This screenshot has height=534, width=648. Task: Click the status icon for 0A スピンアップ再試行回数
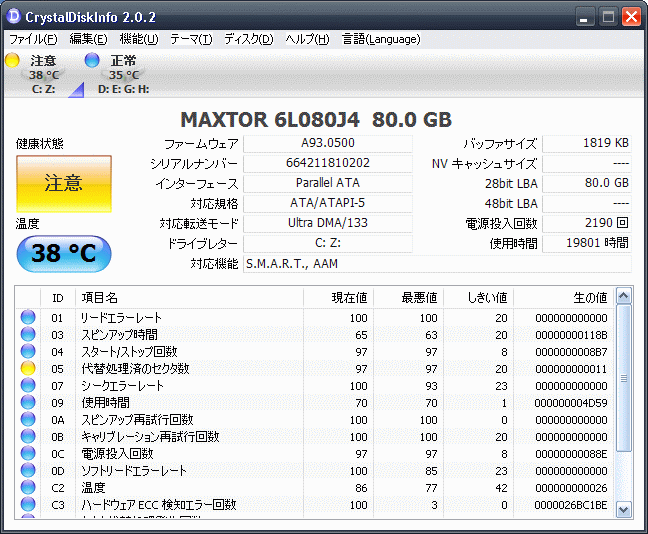point(28,419)
